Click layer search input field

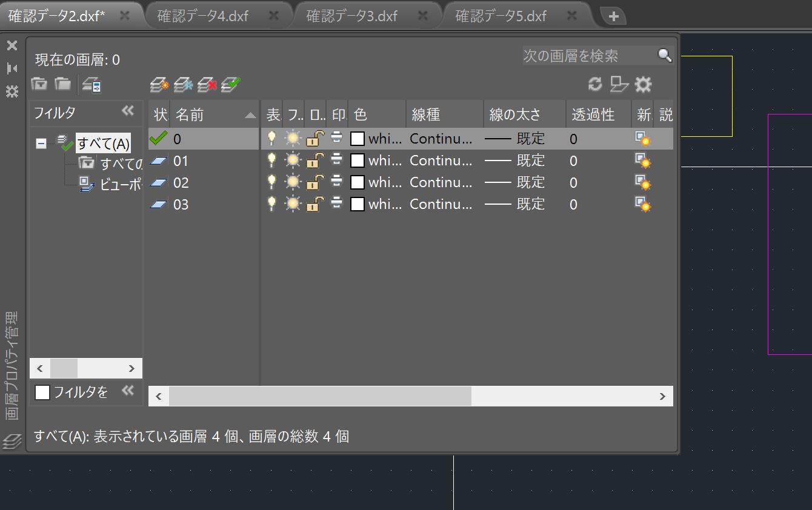[589, 56]
